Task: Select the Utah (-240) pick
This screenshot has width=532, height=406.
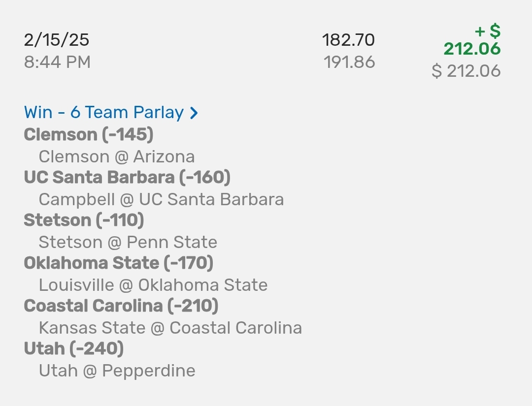Action: (73, 348)
